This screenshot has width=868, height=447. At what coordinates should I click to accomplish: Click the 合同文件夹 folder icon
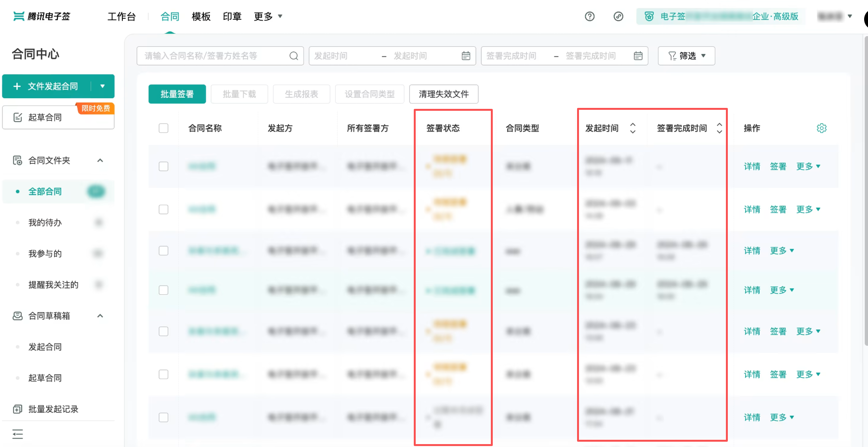(x=17, y=160)
